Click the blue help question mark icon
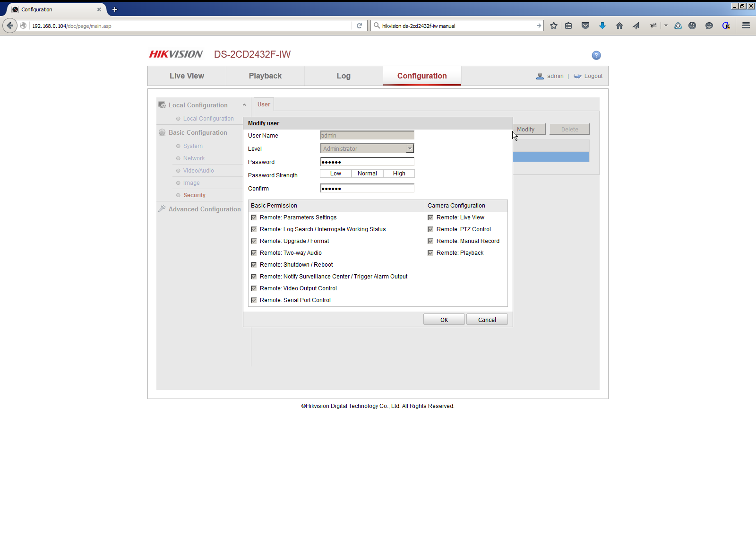756x556 pixels. (596, 55)
